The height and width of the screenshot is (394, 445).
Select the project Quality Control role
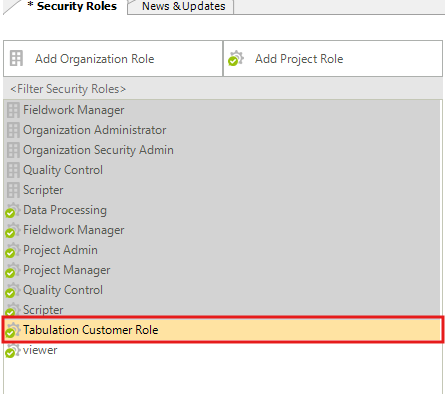click(223, 290)
